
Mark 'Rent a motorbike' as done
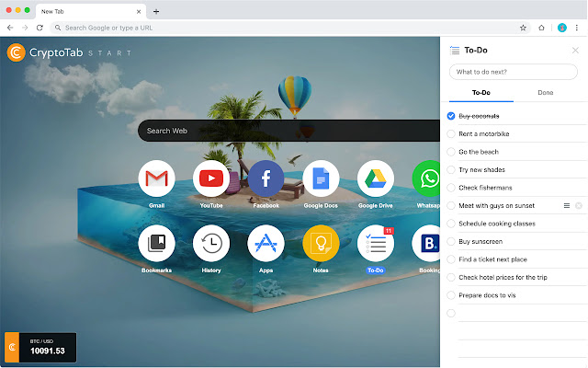[451, 134]
